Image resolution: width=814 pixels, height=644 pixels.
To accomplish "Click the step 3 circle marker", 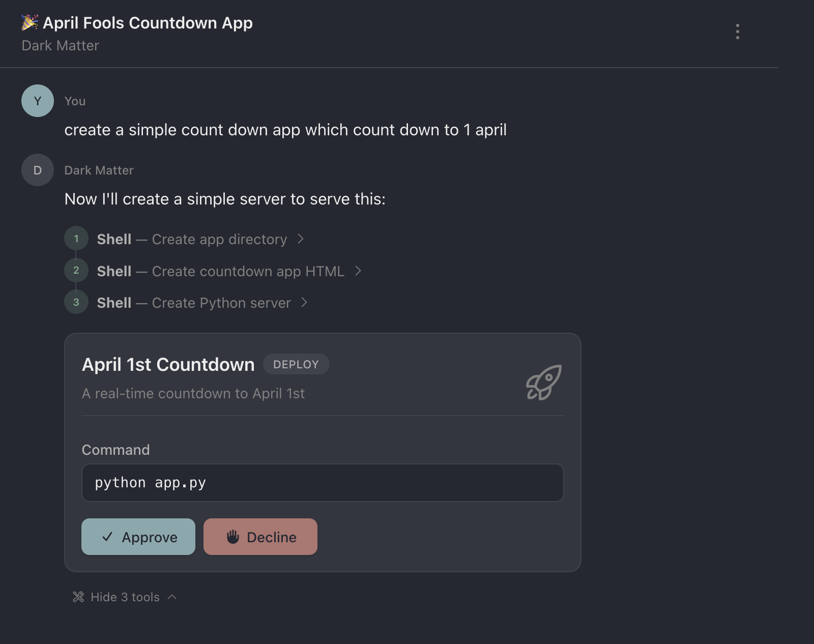I will click(76, 302).
